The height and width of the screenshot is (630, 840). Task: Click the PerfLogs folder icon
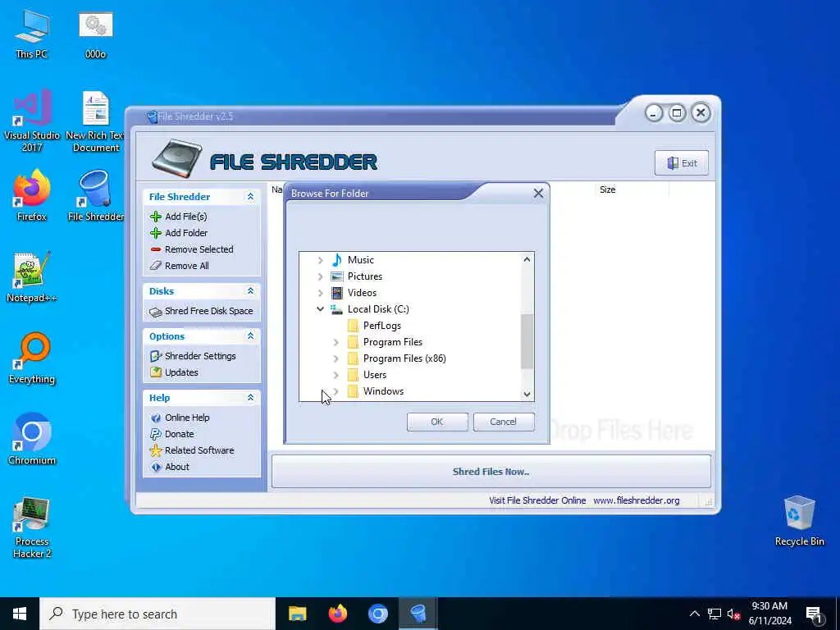(353, 326)
